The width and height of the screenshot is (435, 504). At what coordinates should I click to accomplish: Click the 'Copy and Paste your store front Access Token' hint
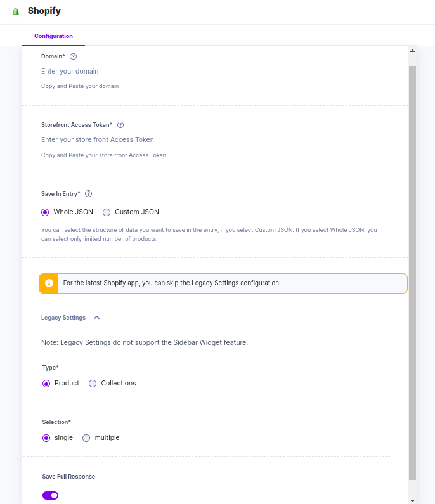point(103,155)
